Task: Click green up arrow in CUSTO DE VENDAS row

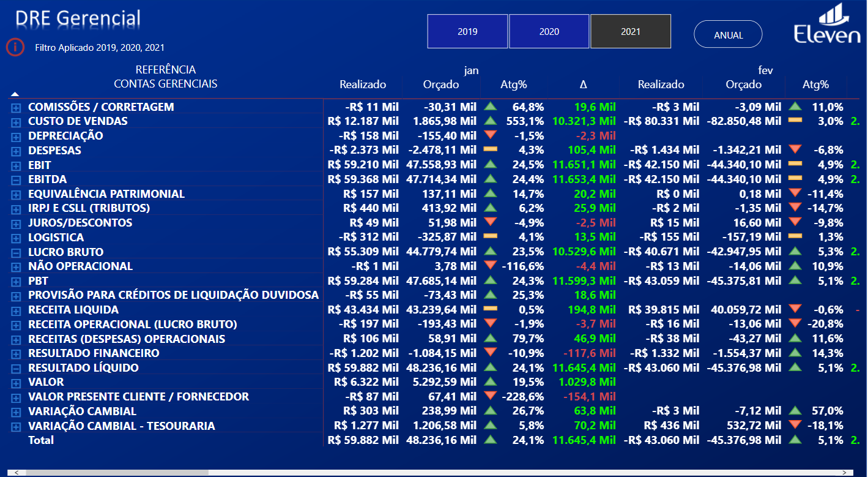Action: click(490, 121)
